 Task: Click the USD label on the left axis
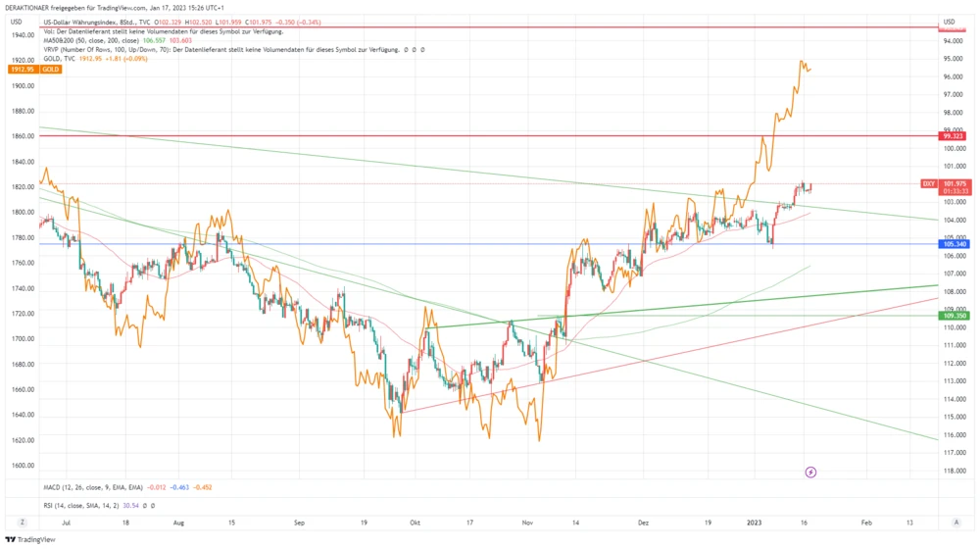tap(17, 22)
